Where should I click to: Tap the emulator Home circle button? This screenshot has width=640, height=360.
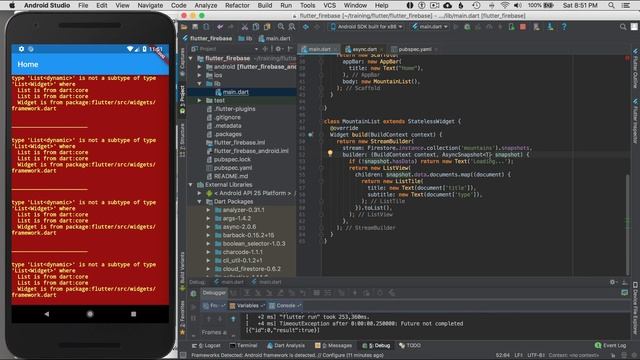[90, 314]
